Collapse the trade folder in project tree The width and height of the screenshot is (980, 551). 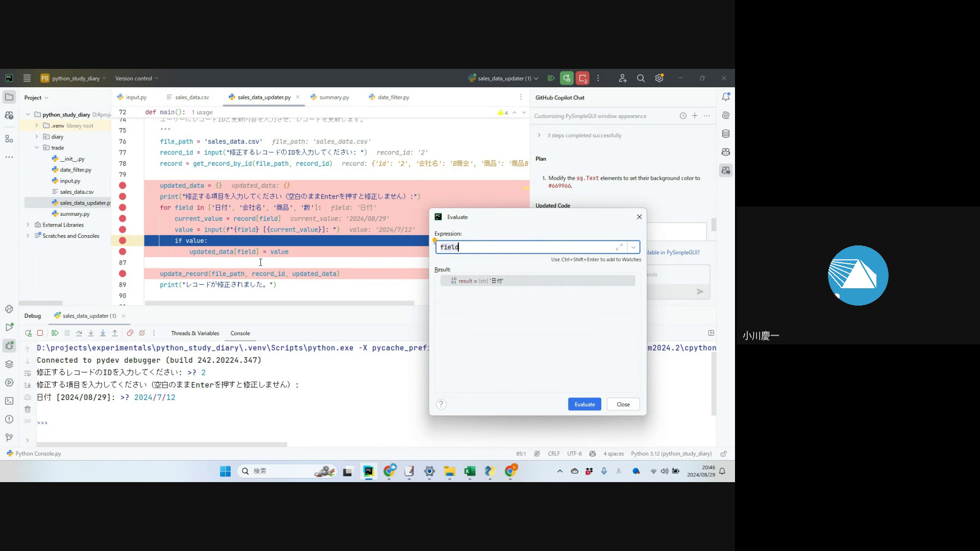coord(37,148)
